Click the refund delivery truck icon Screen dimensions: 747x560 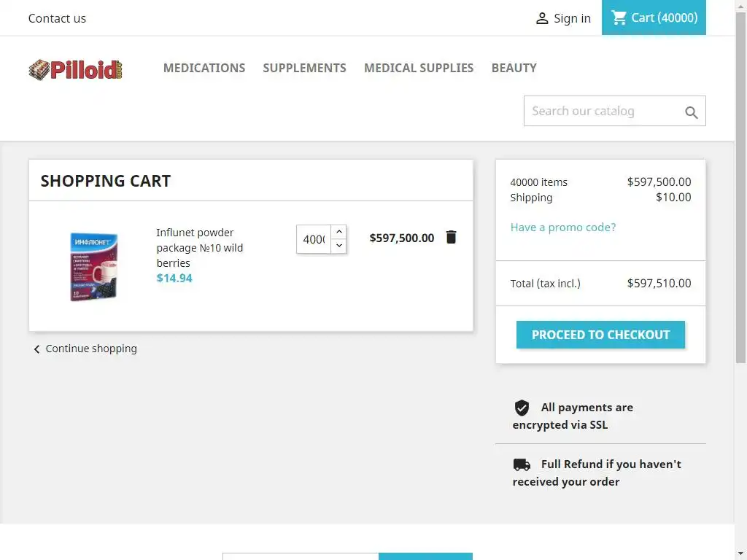[x=522, y=464]
